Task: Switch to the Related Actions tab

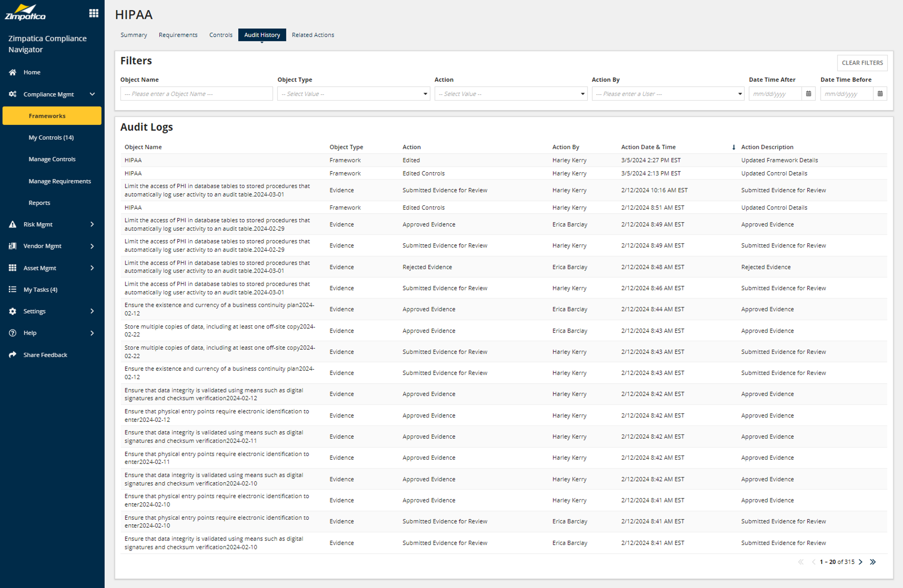Action: 313,35
